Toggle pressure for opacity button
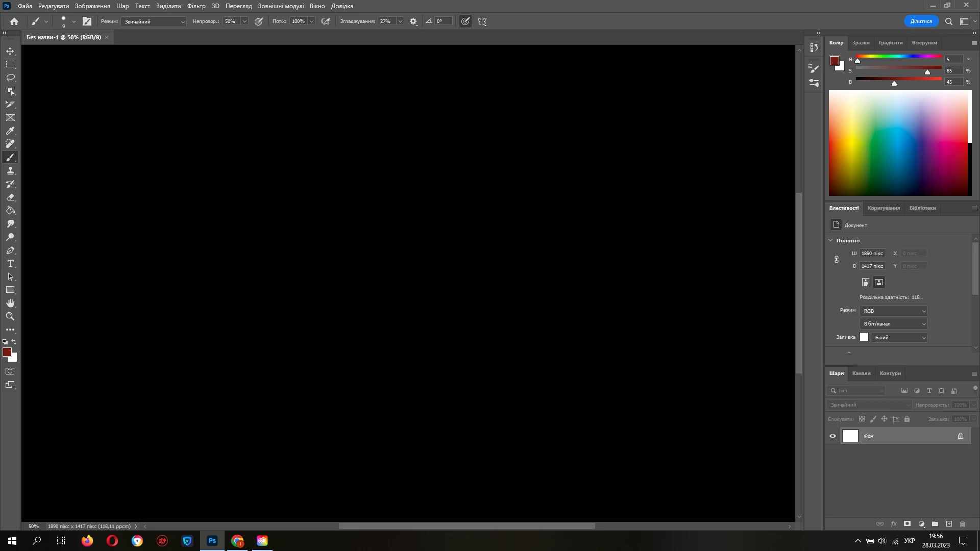Image resolution: width=980 pixels, height=551 pixels. click(259, 21)
